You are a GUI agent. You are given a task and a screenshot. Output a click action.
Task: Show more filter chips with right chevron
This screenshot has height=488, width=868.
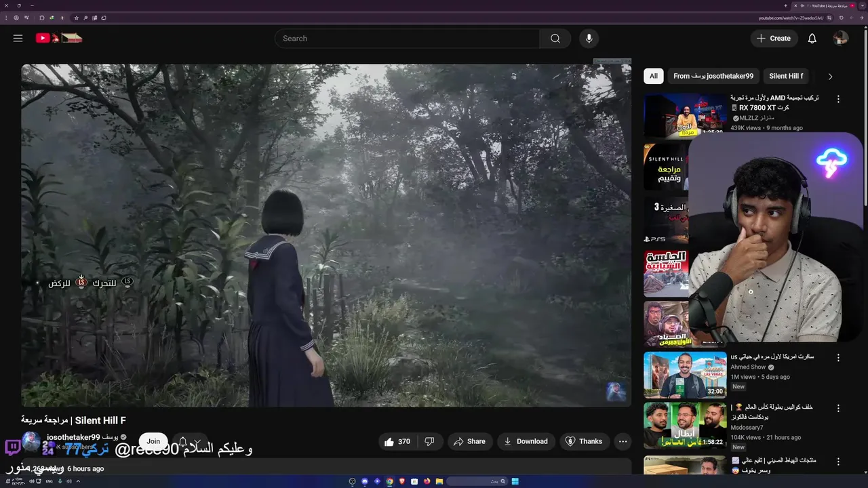830,77
